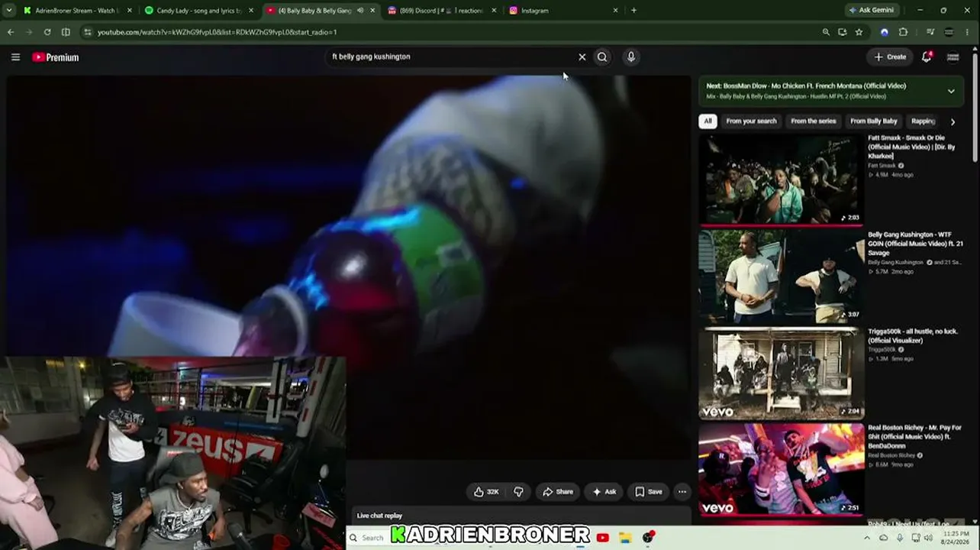This screenshot has width=980, height=550.
Task: Open YouTube notifications bell
Action: tap(927, 57)
